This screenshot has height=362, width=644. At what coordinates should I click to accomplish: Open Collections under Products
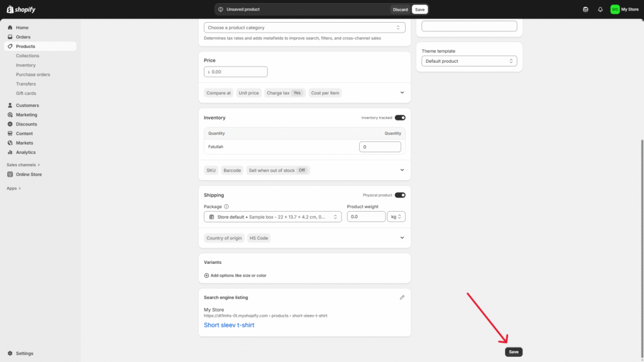[x=28, y=56]
